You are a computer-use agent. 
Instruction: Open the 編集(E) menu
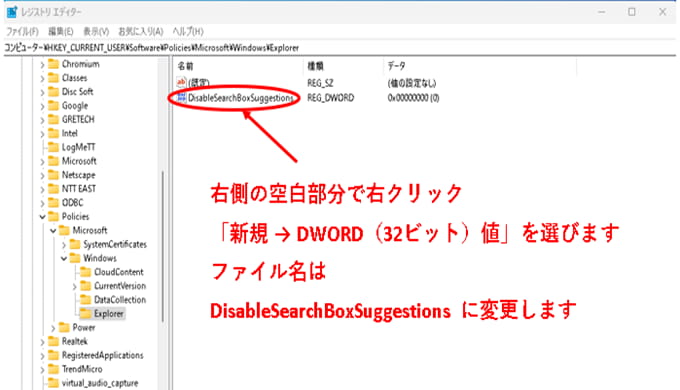(x=61, y=32)
